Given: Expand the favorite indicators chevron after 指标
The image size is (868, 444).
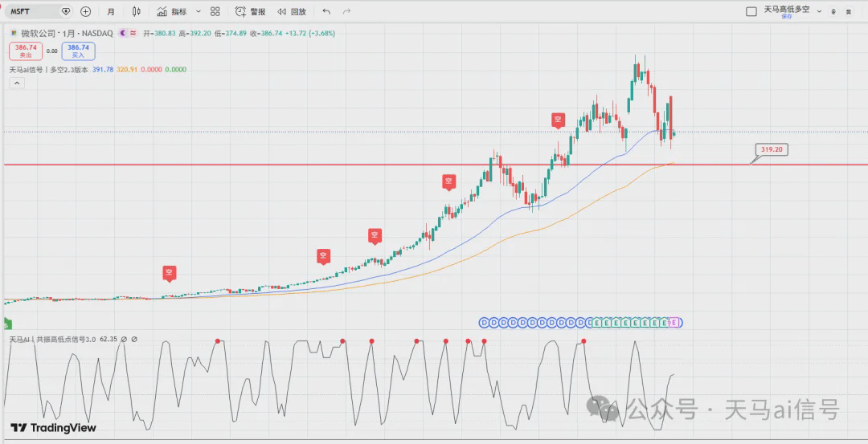Looking at the screenshot, I should pos(199,11).
